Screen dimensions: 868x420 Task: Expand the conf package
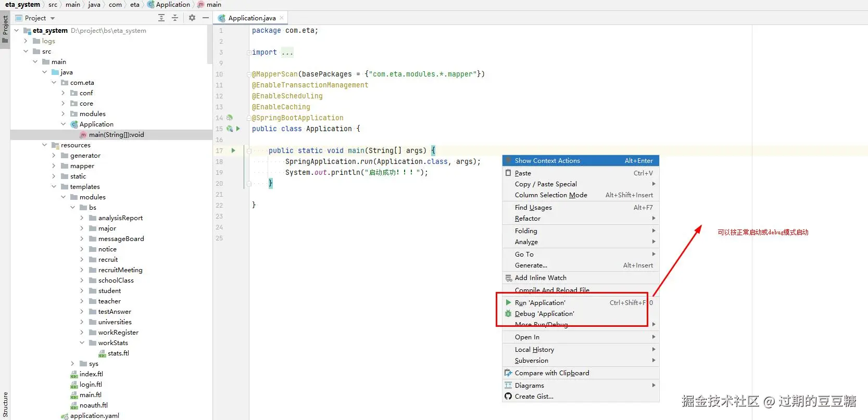(63, 93)
